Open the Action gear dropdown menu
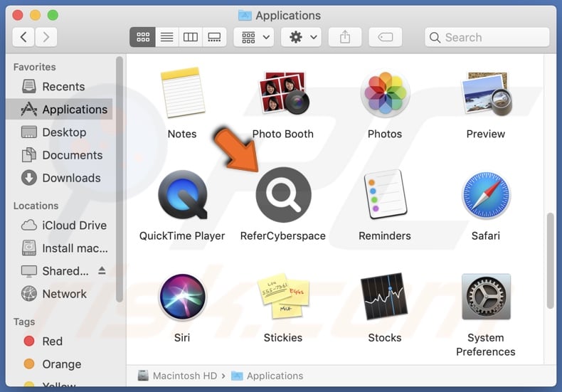This screenshot has height=392, width=562. click(301, 37)
